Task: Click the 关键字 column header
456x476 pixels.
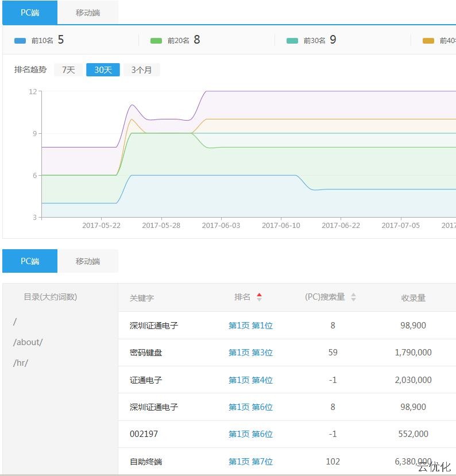Action: click(x=142, y=298)
